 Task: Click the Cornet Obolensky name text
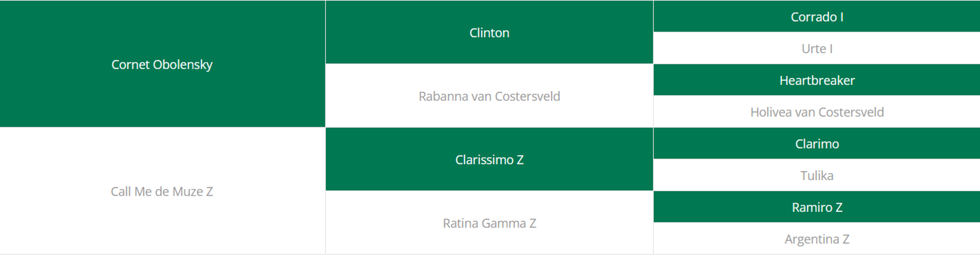coord(162,65)
